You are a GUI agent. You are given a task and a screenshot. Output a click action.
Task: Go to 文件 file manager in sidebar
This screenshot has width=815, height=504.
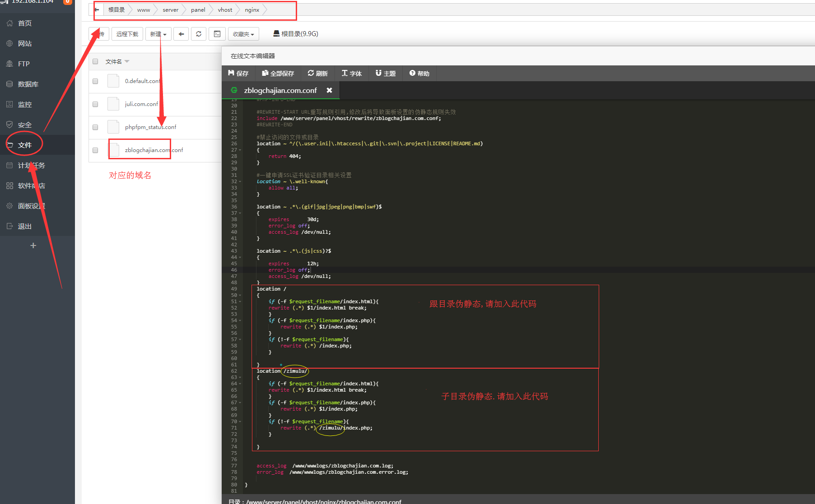(x=37, y=145)
